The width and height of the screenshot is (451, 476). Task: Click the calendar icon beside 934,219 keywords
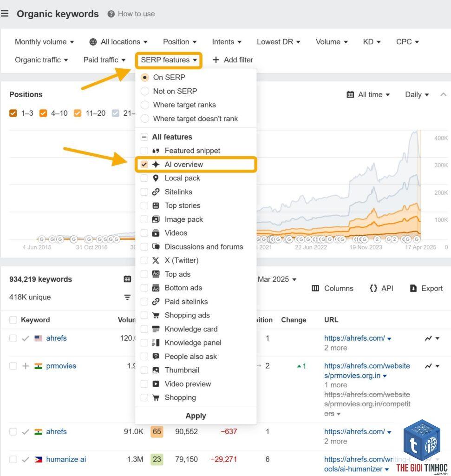click(x=127, y=279)
